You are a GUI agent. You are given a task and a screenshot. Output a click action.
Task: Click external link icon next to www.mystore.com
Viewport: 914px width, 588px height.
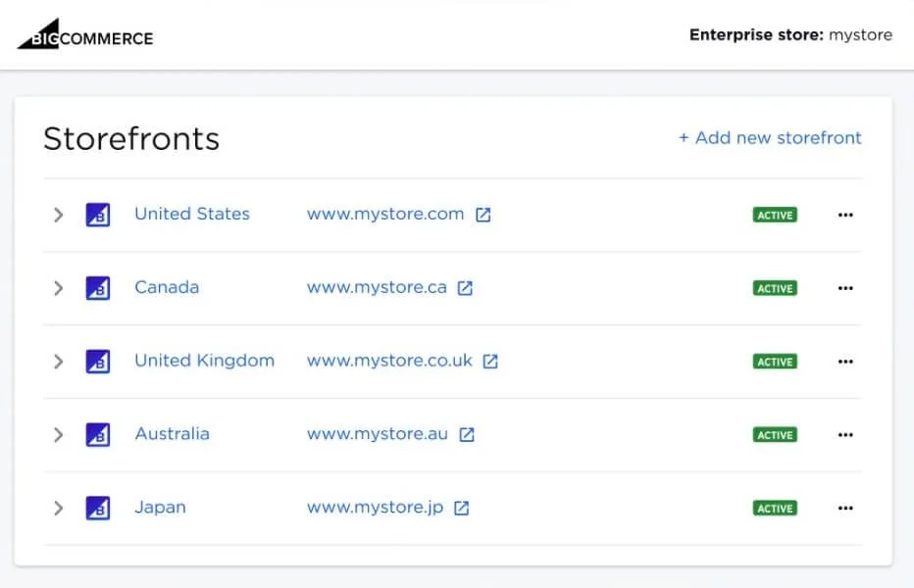[483, 215]
